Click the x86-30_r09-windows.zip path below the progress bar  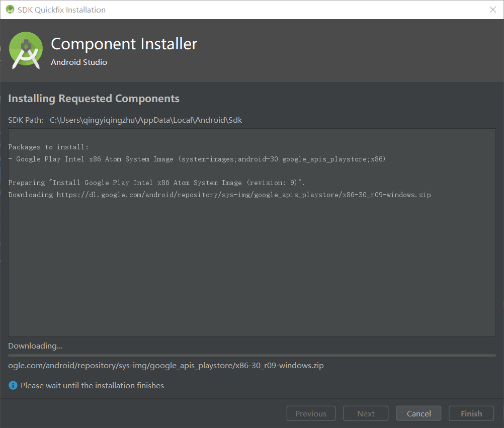pyautogui.click(x=166, y=365)
